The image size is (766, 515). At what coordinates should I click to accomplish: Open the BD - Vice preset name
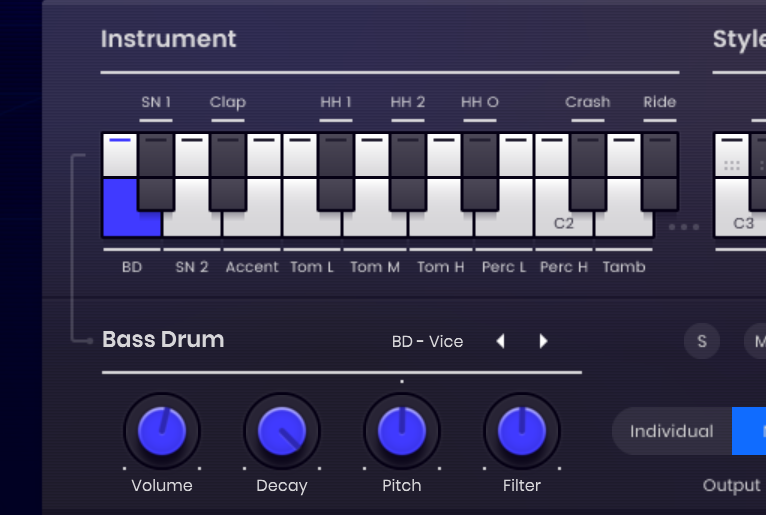pos(427,342)
